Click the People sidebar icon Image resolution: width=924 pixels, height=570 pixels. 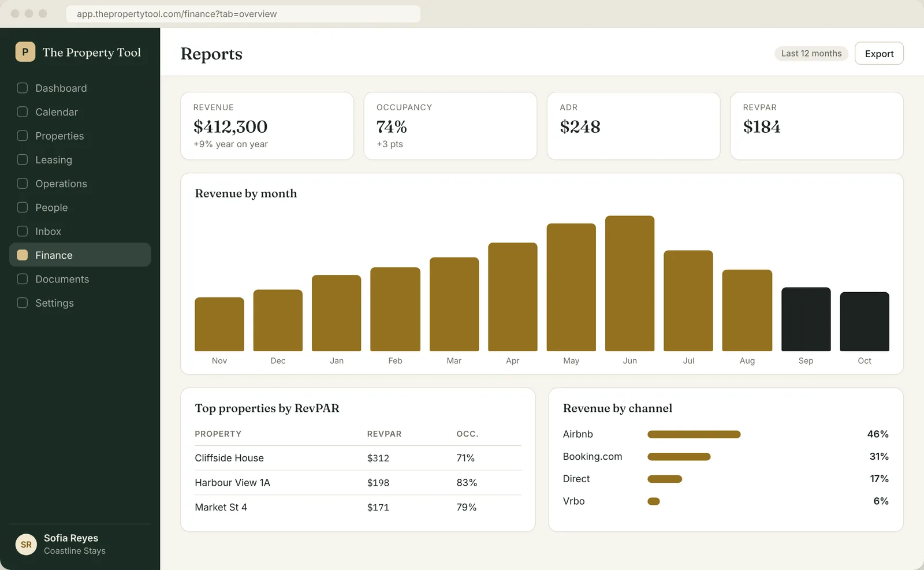click(x=23, y=207)
